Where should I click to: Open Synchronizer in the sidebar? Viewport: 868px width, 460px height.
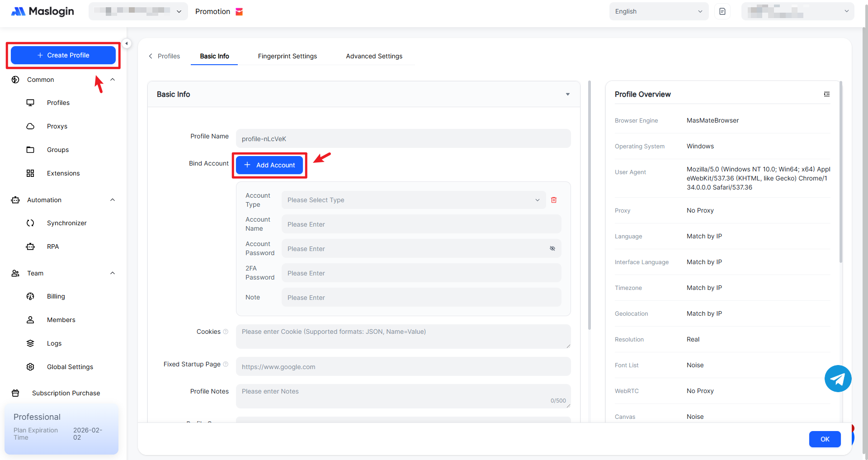tap(66, 223)
